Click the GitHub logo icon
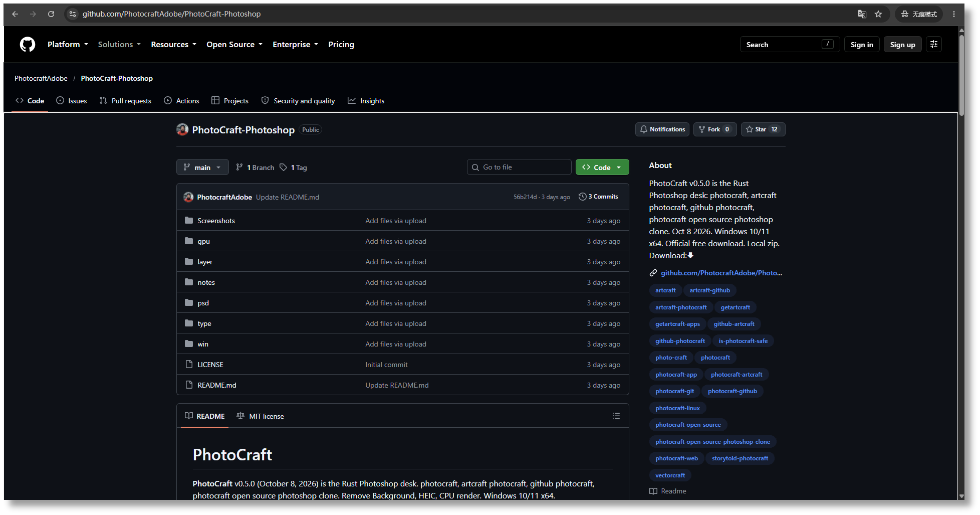The height and width of the screenshot is (515, 980). tap(28, 45)
